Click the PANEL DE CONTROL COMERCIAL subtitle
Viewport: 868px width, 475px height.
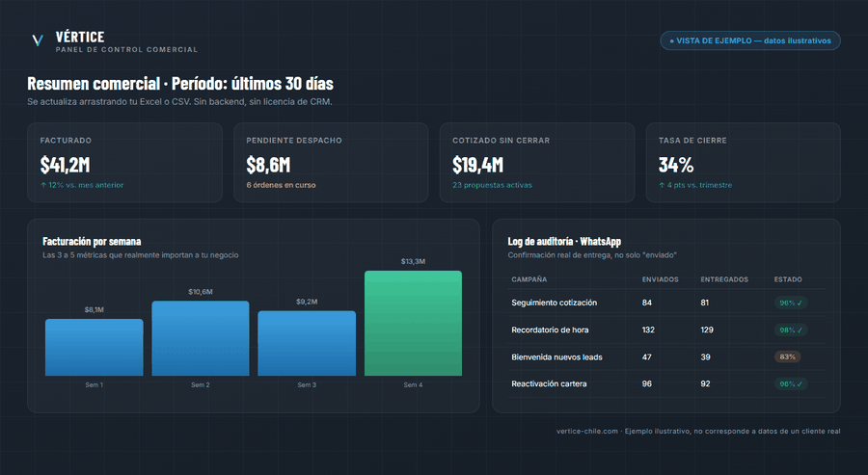point(126,50)
